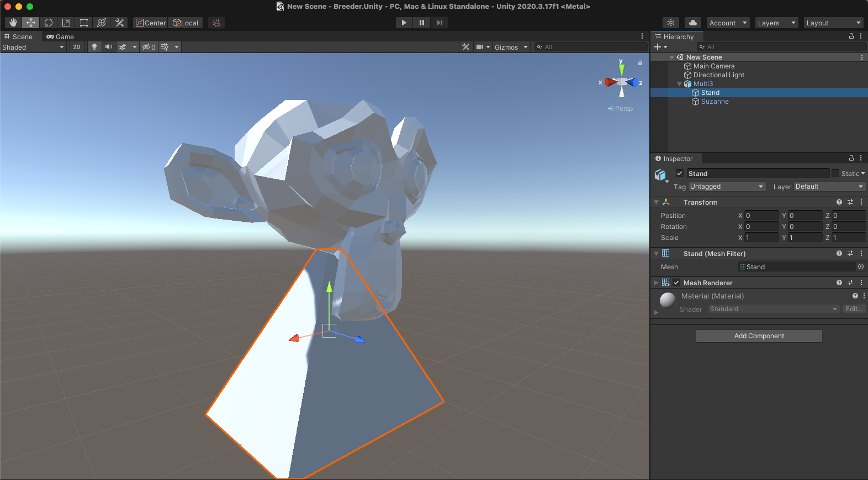Screen dimensions: 868x480
Task: Switch to the Game tab
Action: (x=60, y=37)
